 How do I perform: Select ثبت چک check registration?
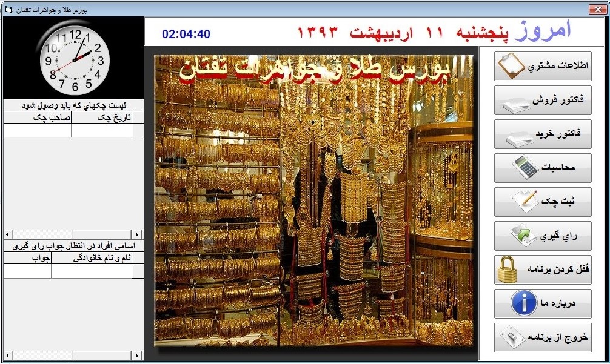point(543,202)
